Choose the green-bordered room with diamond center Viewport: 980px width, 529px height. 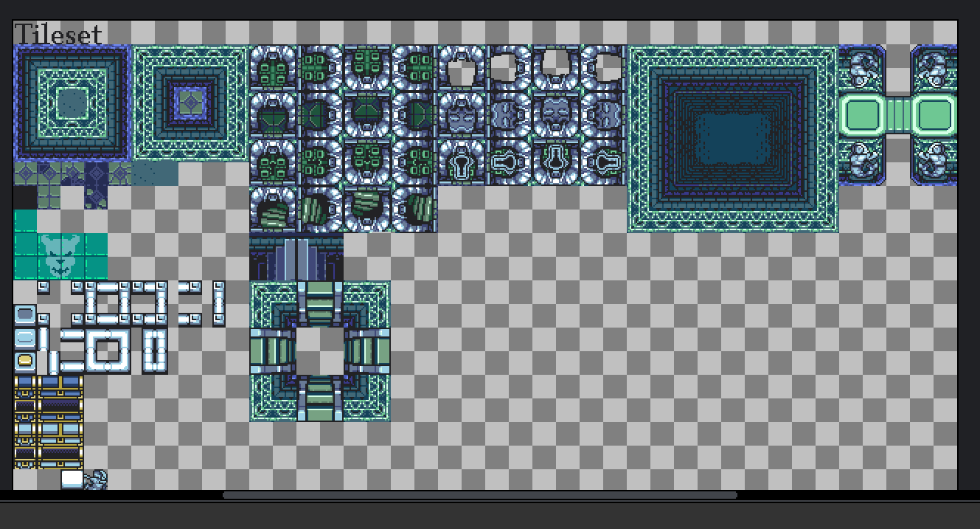pos(190,103)
